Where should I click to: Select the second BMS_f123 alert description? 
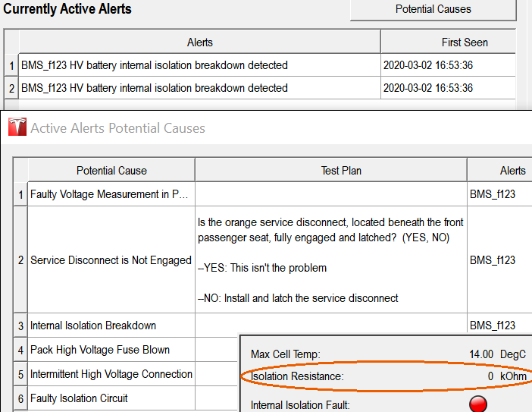pyautogui.click(x=155, y=88)
